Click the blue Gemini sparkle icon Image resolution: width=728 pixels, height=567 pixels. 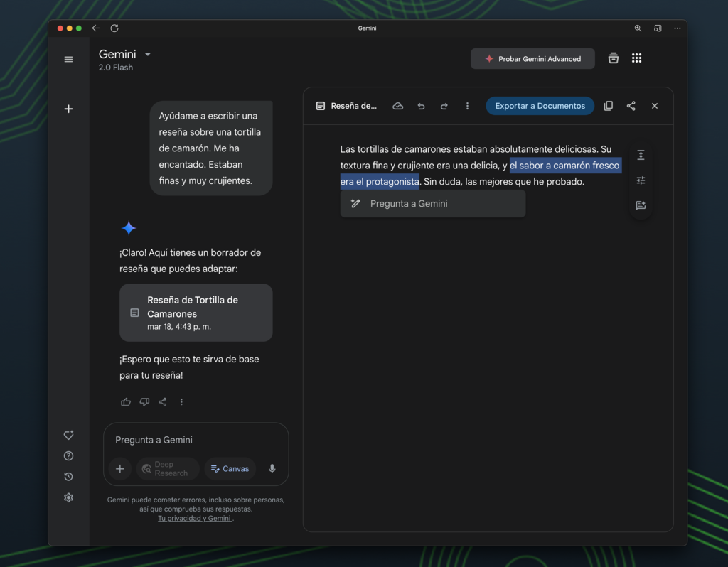pos(129,228)
